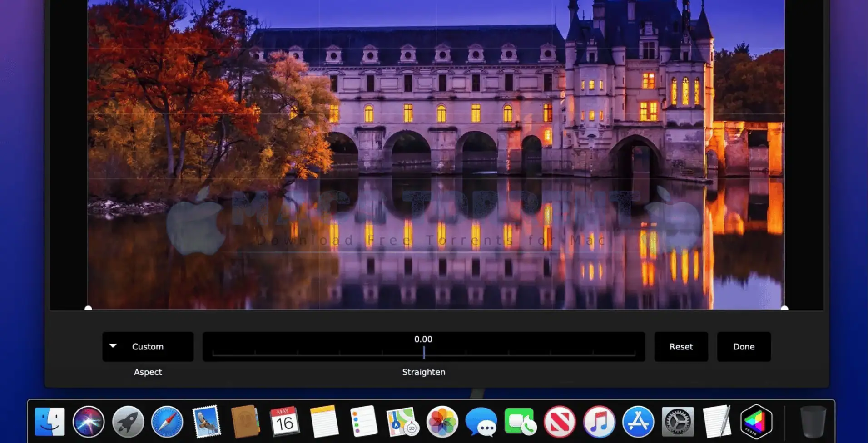The width and height of the screenshot is (868, 443).
Task: Expand the Custom aspect dropdown
Action: 148,347
